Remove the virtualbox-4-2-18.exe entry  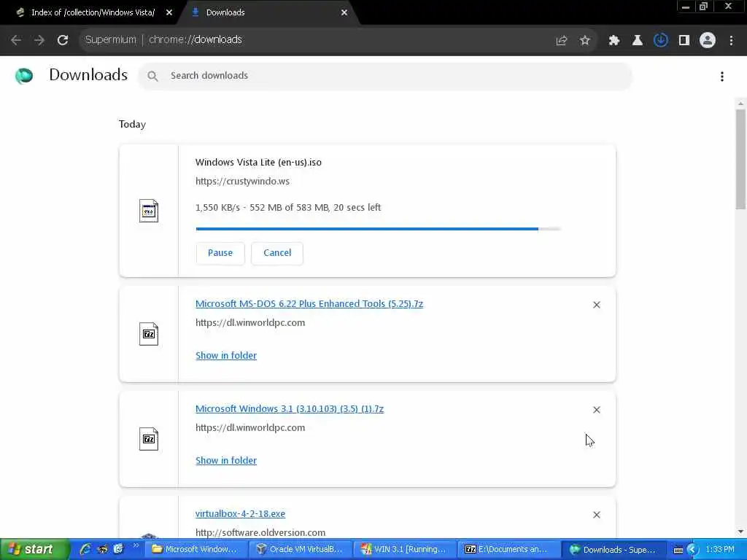(x=597, y=515)
